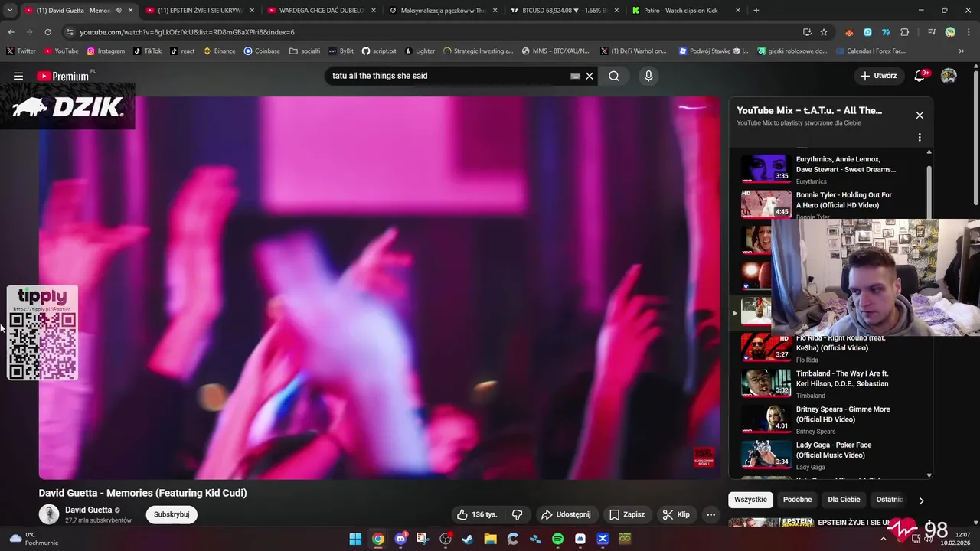Open more actions three-dot menu under video

[710, 514]
